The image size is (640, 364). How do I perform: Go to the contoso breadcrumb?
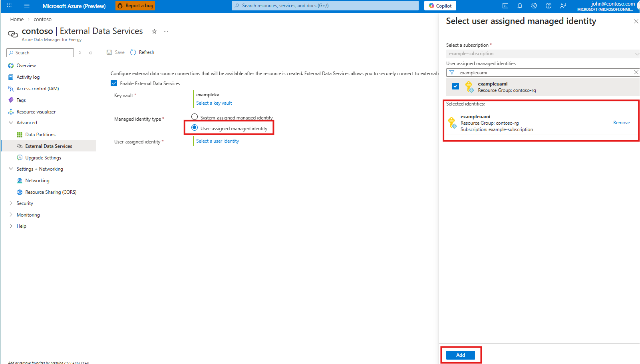[x=42, y=19]
